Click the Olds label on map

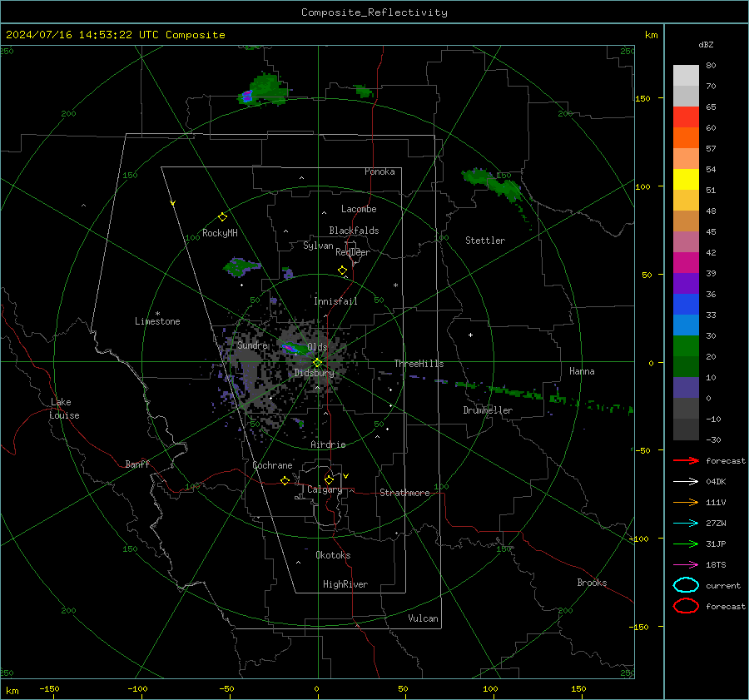pyautogui.click(x=317, y=347)
